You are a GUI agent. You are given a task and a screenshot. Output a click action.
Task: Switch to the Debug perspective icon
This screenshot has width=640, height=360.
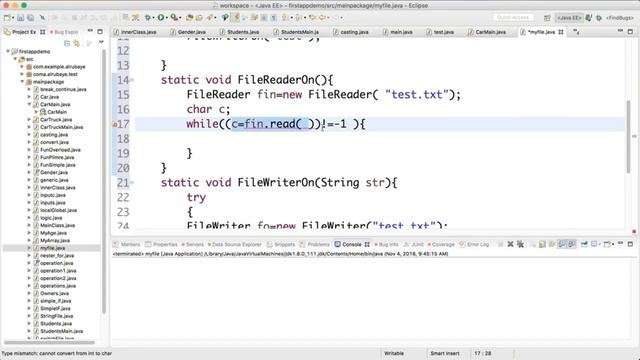599,18
